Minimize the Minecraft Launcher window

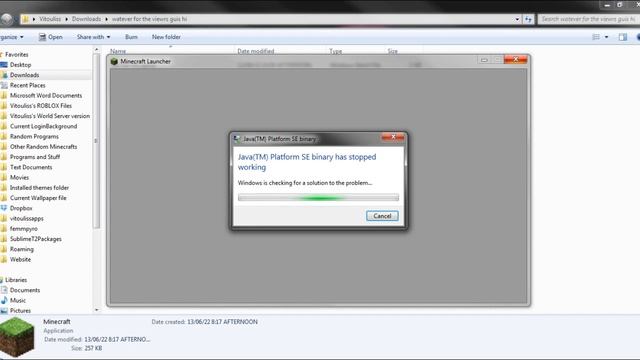point(484,60)
